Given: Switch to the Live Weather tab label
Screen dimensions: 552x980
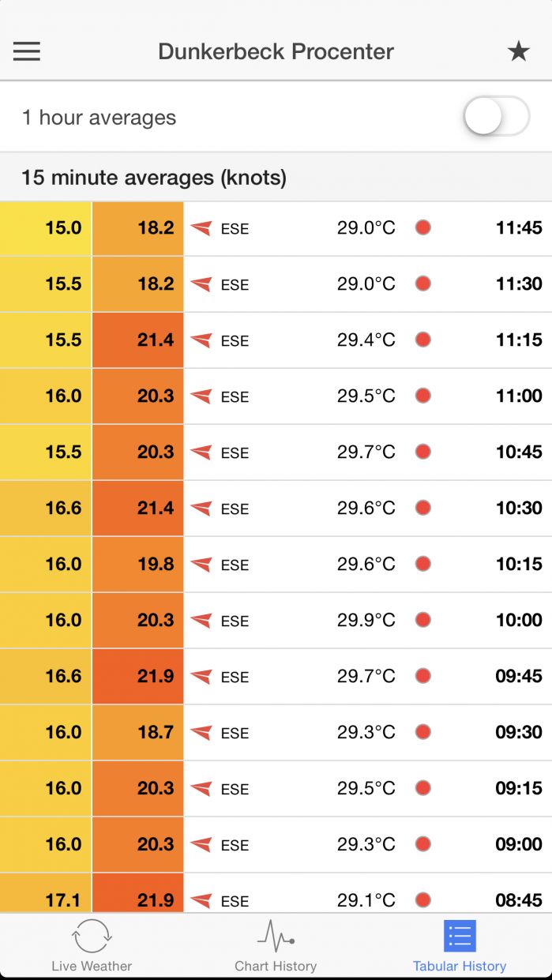Looking at the screenshot, I should (92, 966).
